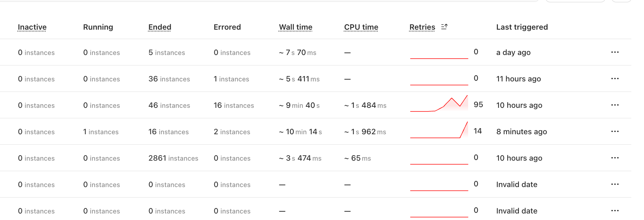Viewport: 644px width, 220px height.
Task: Open the three-dot menu for the row with 95 retries
Action: click(x=615, y=105)
